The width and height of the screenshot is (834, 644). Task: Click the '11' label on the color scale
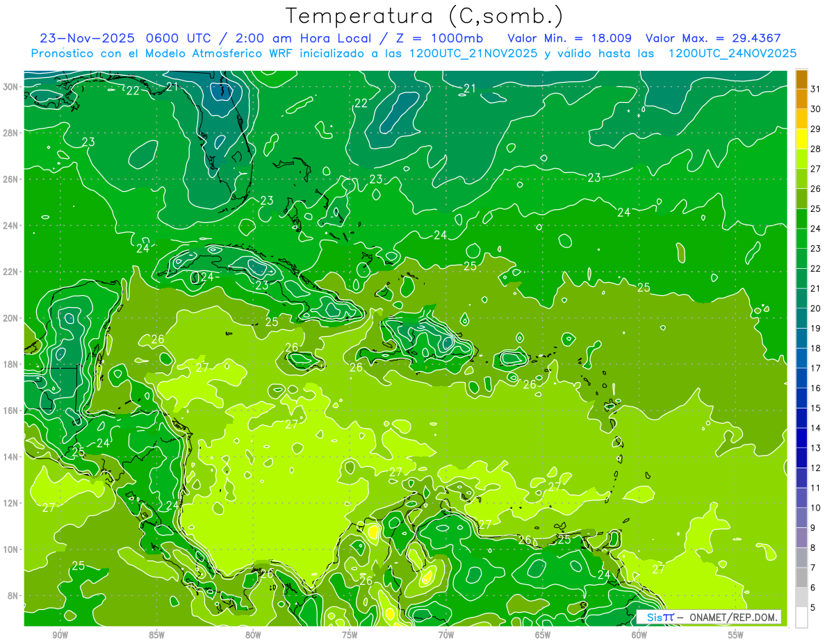click(815, 488)
